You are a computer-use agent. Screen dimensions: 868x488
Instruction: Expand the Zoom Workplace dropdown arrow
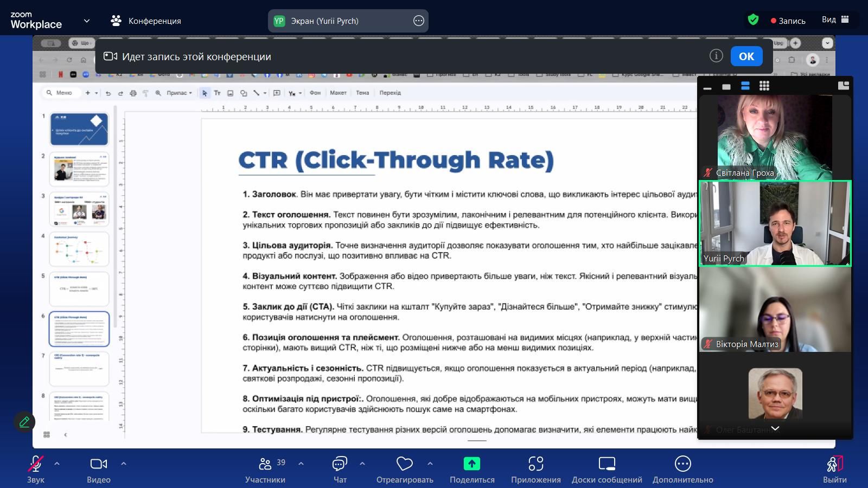[87, 21]
